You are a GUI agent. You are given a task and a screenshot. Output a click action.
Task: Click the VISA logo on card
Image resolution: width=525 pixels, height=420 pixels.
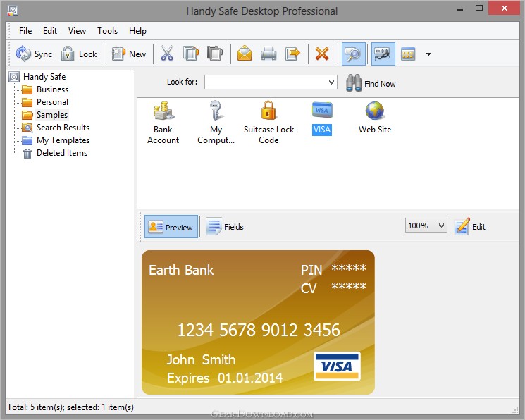coord(337,366)
